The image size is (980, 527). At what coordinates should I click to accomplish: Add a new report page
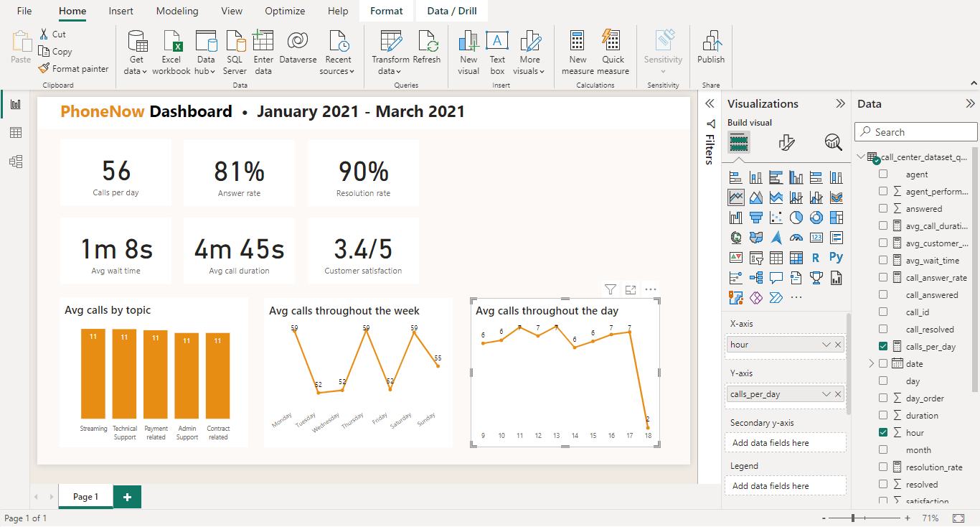point(127,497)
